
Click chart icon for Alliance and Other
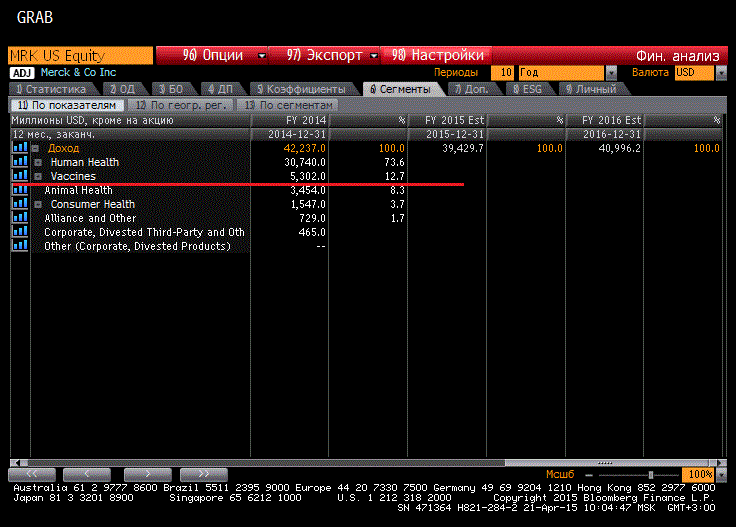[19, 218]
